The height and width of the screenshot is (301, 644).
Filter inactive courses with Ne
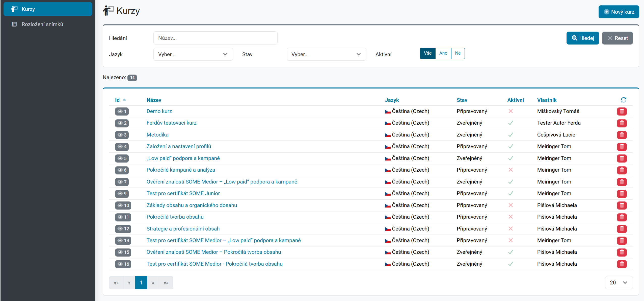point(458,53)
